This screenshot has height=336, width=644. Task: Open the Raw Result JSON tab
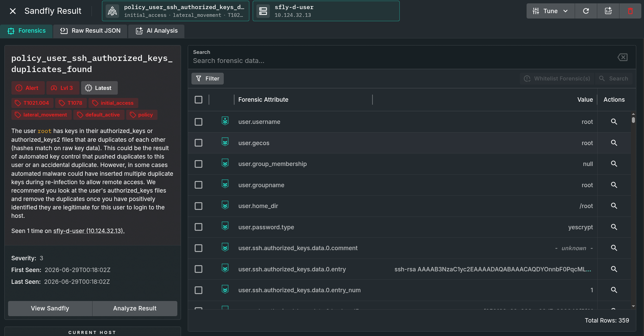pyautogui.click(x=90, y=31)
